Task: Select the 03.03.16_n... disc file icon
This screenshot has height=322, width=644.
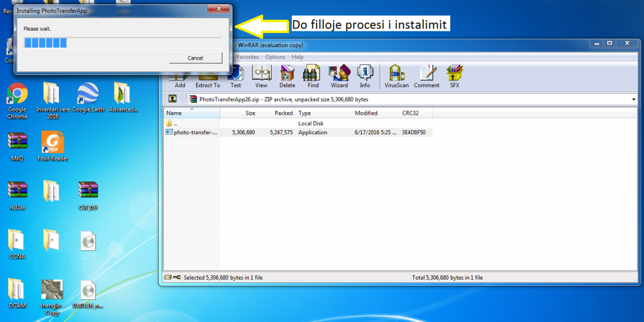Action: [x=88, y=294]
